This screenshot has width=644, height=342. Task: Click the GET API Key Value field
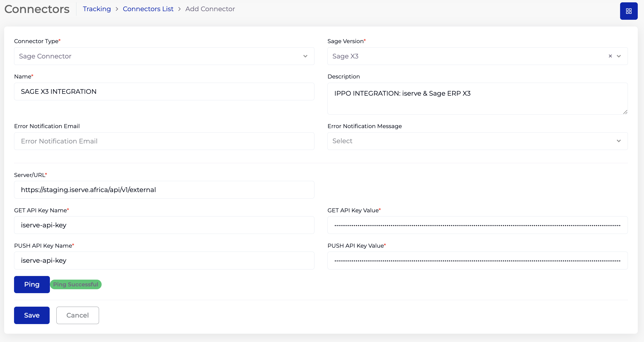pos(477,225)
